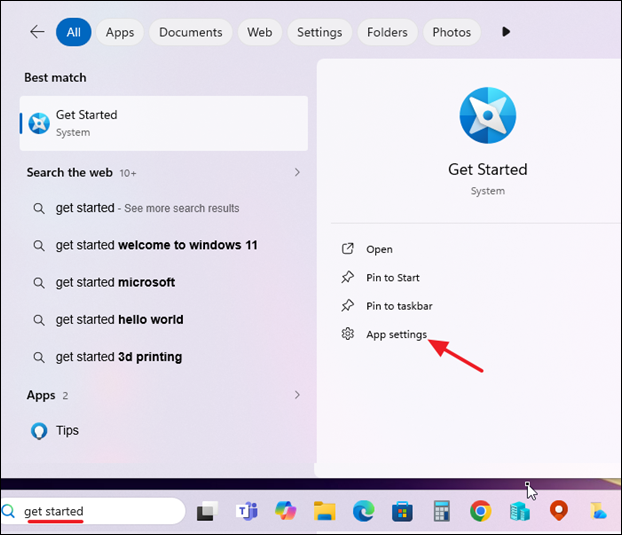Open Task View on the taskbar

[207, 511]
